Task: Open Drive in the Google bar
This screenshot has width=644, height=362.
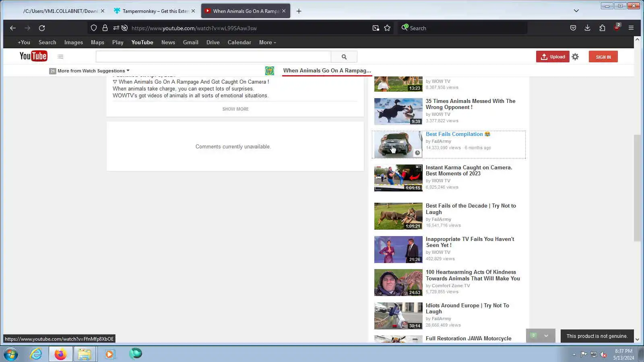Action: 213,43
